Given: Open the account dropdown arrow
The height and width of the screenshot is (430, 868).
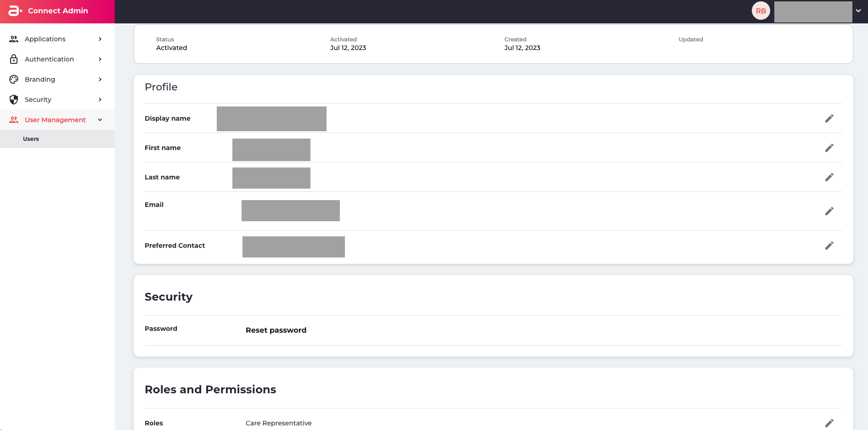Looking at the screenshot, I should click(858, 11).
